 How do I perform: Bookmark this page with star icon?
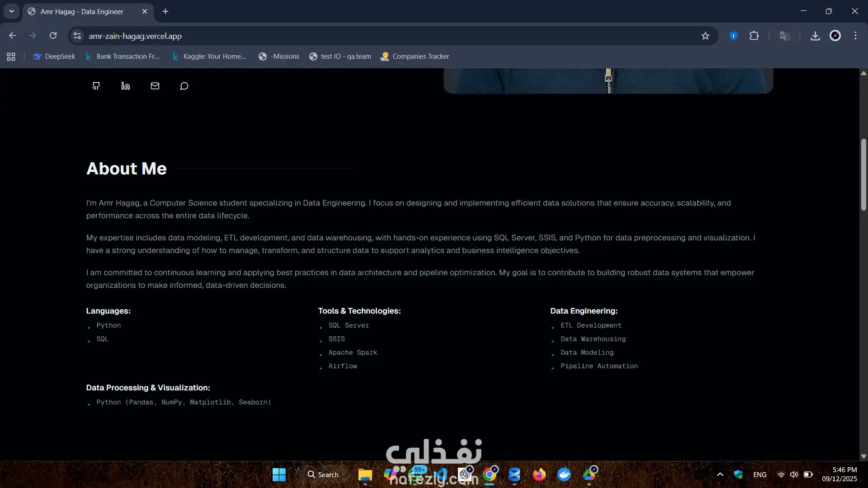pyautogui.click(x=705, y=36)
